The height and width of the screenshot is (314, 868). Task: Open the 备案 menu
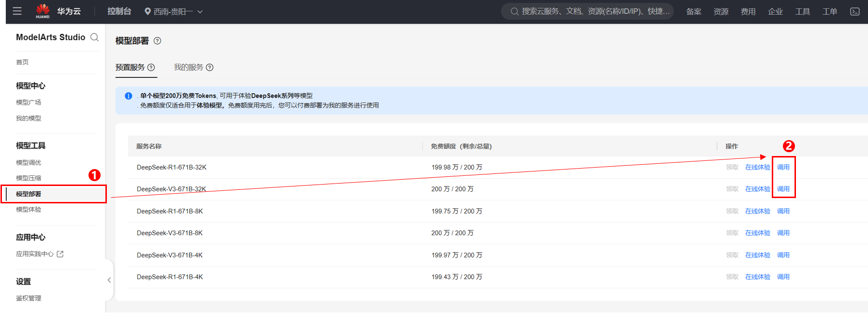[693, 12]
